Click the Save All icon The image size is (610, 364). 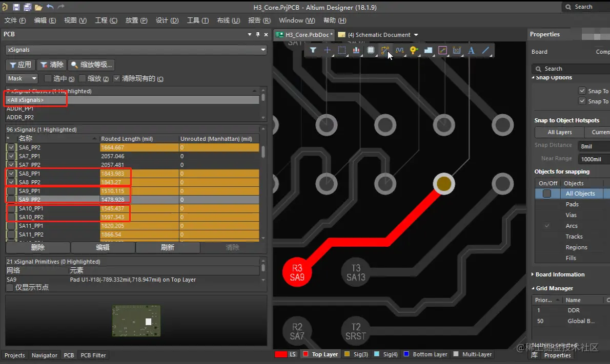pyautogui.click(x=27, y=7)
